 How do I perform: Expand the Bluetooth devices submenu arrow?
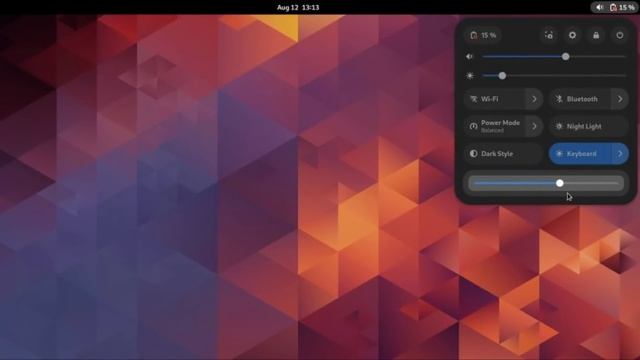620,99
